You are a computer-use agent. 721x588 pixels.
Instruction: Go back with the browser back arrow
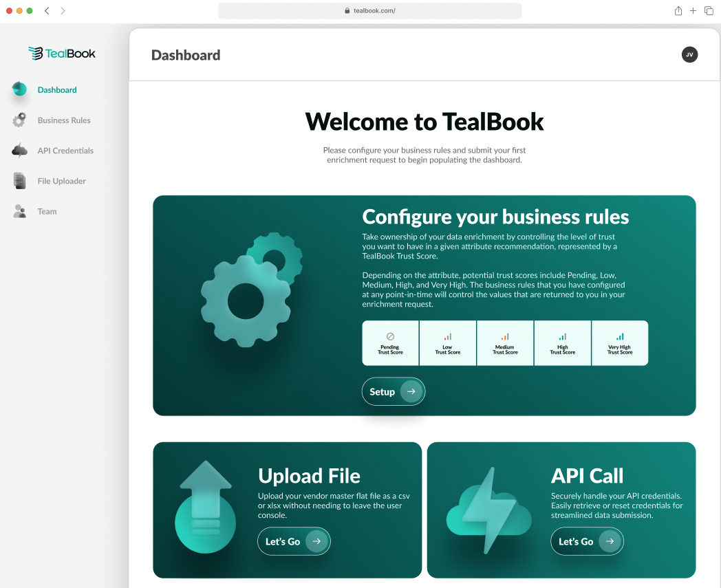[47, 10]
